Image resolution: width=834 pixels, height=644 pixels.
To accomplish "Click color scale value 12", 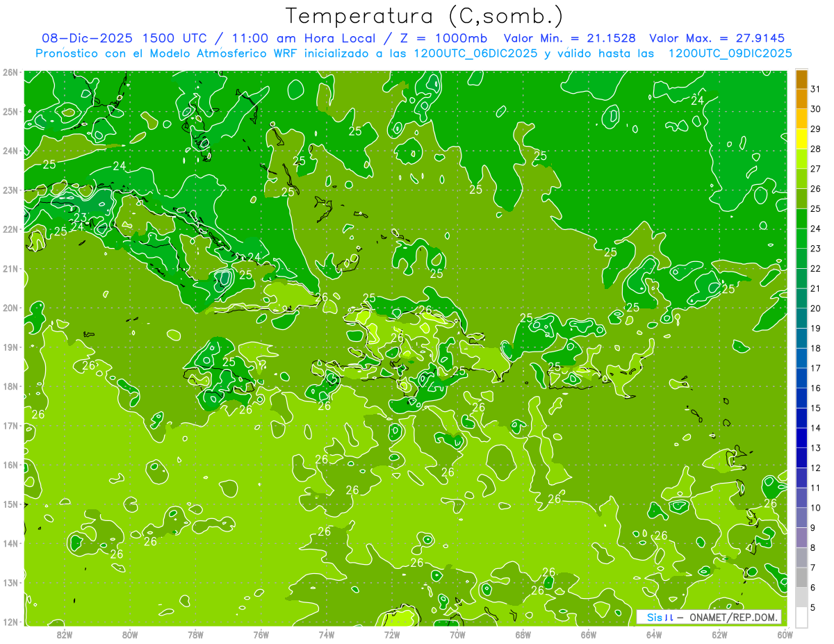I will [x=816, y=468].
